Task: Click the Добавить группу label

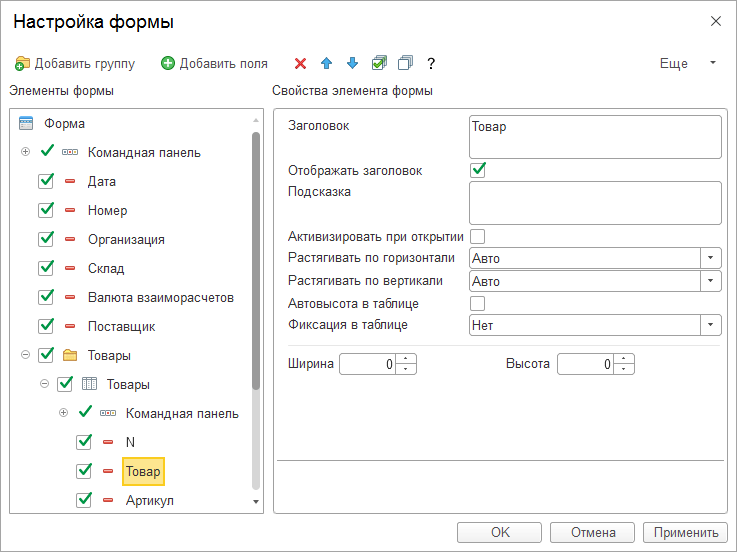Action: [85, 63]
